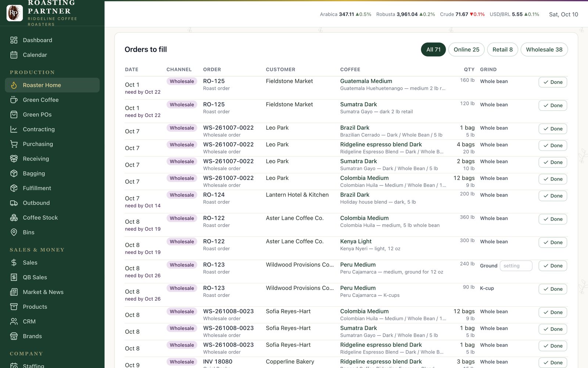Screen dimensions: 588x368
Task: Open Sales dollar icon
Action: (14, 262)
